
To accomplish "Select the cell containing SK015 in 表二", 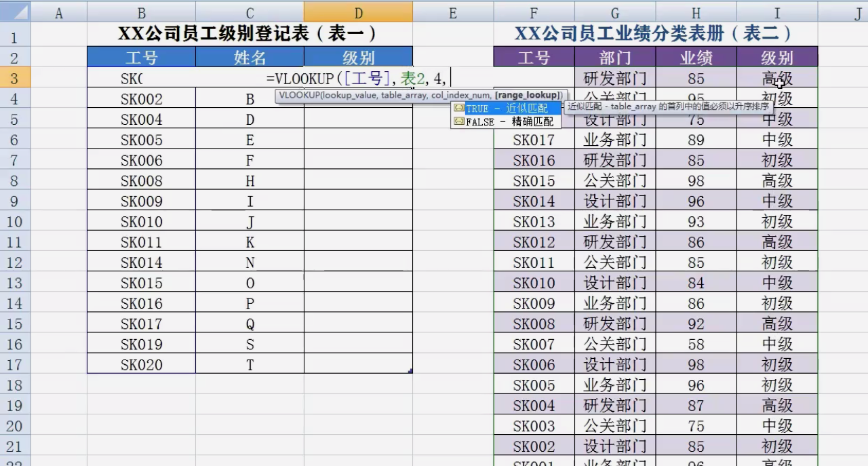I will click(533, 180).
